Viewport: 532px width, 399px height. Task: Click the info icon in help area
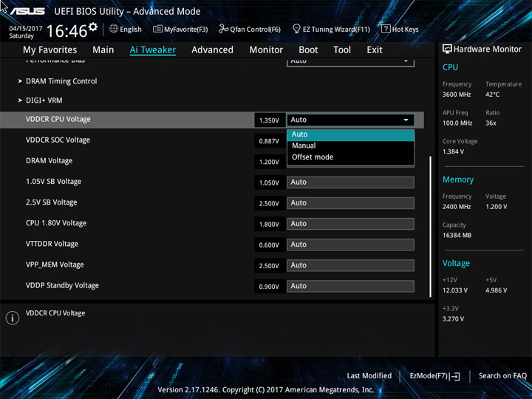(13, 318)
